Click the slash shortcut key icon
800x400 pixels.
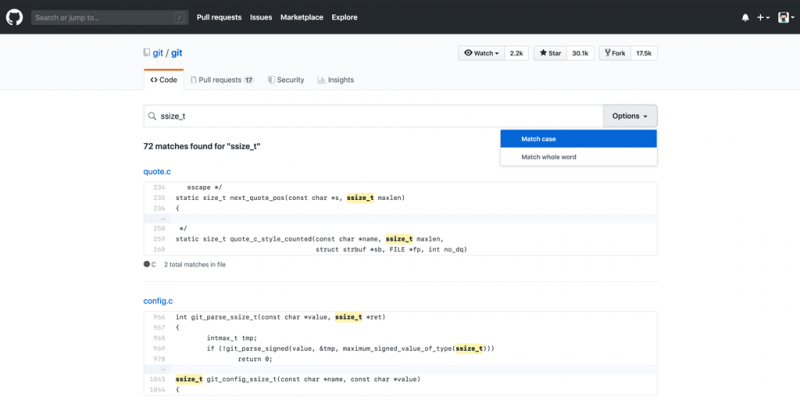[179, 18]
